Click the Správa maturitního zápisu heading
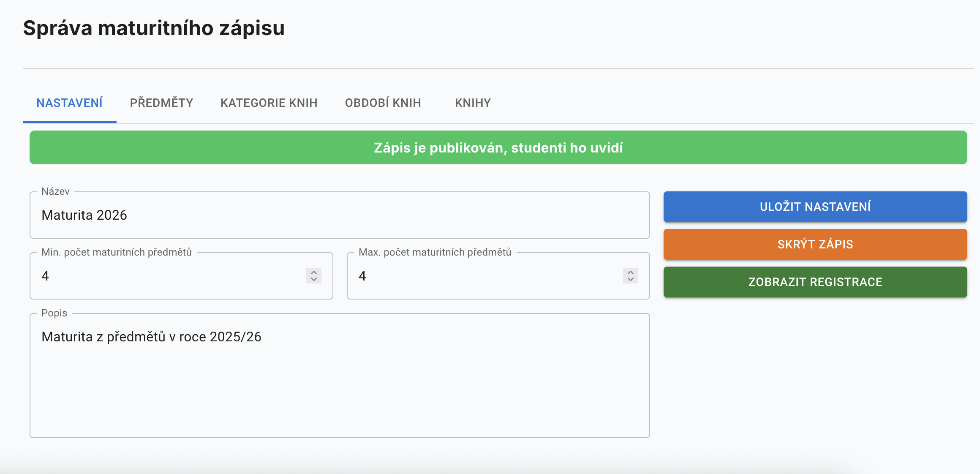The height and width of the screenshot is (474, 980). pos(154,28)
